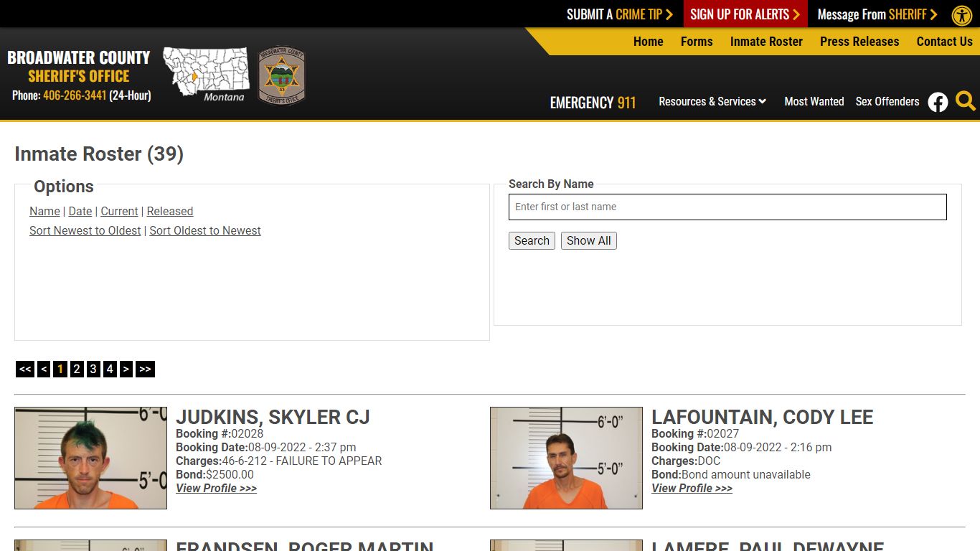Click the $2500.00 bond amount
This screenshot has width=980, height=551.
pyautogui.click(x=230, y=474)
